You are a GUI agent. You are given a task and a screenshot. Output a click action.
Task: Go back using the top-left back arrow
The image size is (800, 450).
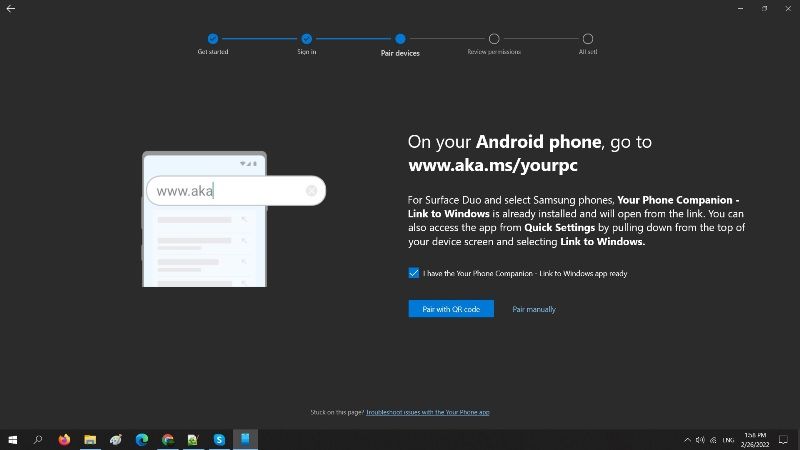(10, 8)
